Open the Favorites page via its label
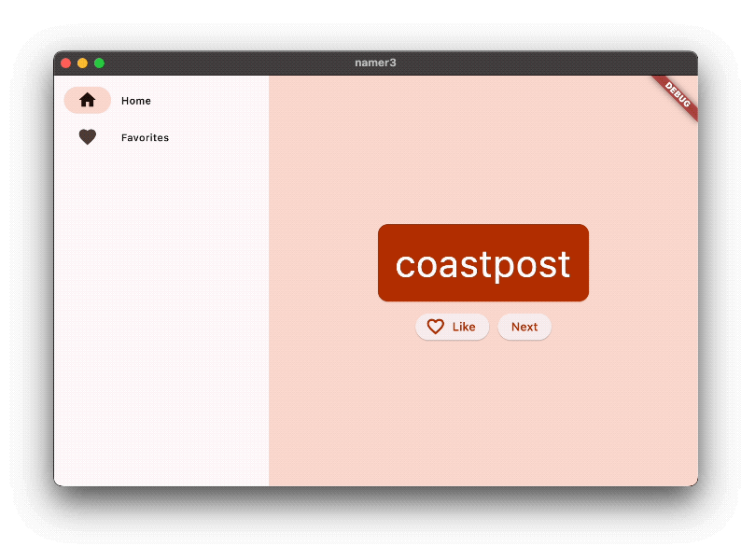This screenshot has width=741, height=560. [145, 138]
